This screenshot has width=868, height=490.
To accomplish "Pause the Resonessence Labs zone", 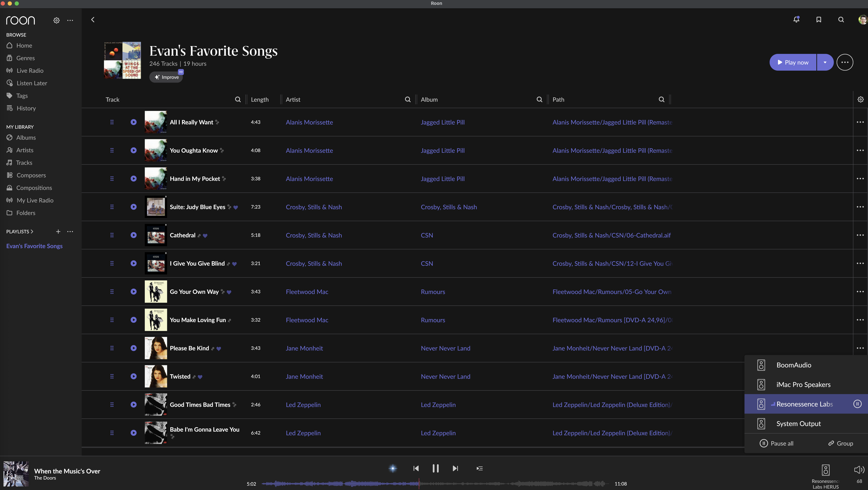I will (x=858, y=404).
